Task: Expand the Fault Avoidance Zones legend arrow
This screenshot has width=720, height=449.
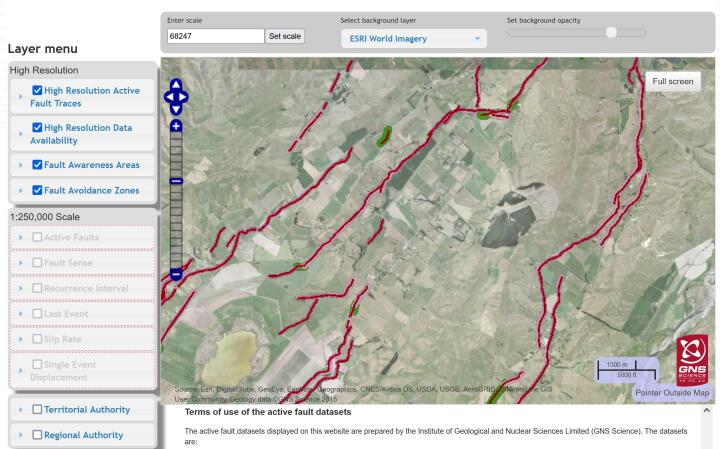Action: (x=21, y=190)
